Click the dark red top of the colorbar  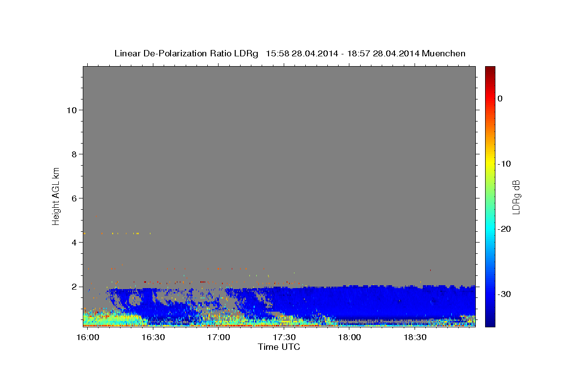click(x=490, y=70)
